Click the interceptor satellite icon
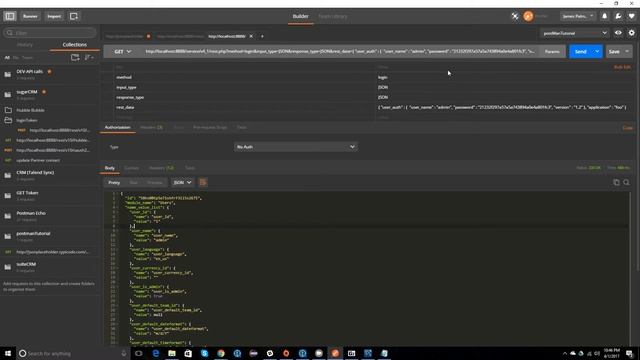The width and height of the screenshot is (640, 360). [515, 16]
